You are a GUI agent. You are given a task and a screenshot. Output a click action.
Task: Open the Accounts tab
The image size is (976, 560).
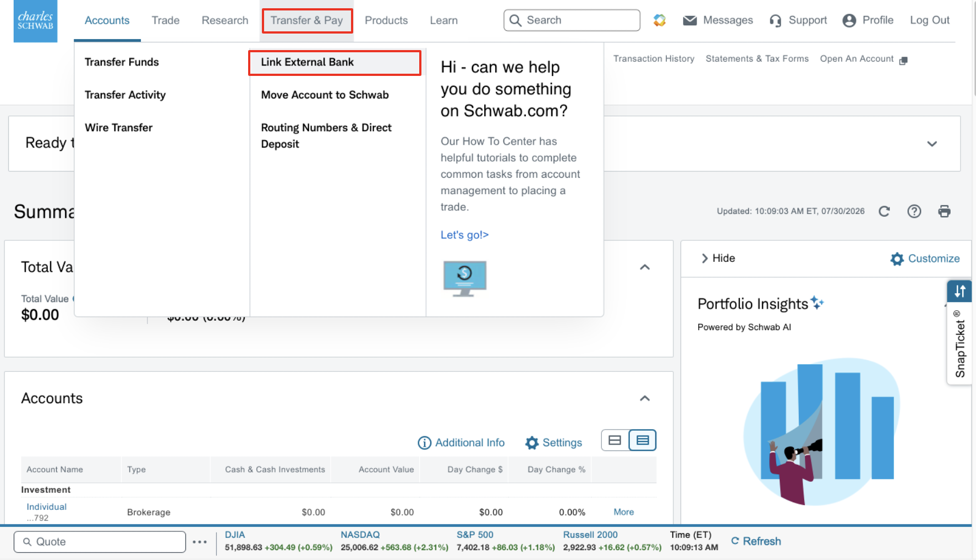tap(107, 21)
